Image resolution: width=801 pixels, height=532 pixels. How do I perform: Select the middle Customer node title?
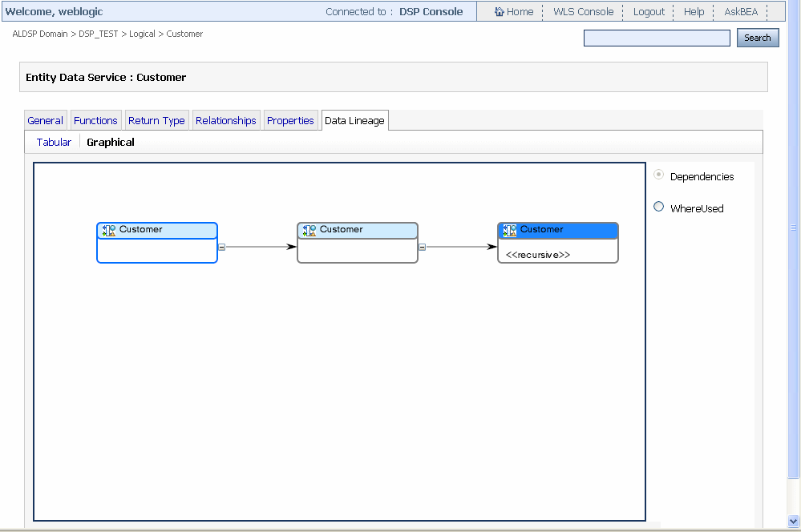click(x=342, y=229)
